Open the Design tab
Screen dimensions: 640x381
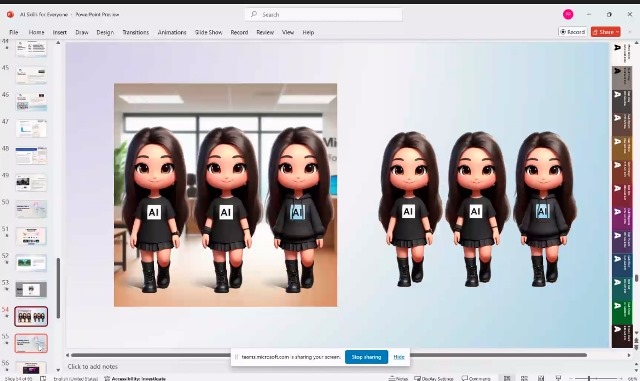(x=105, y=32)
